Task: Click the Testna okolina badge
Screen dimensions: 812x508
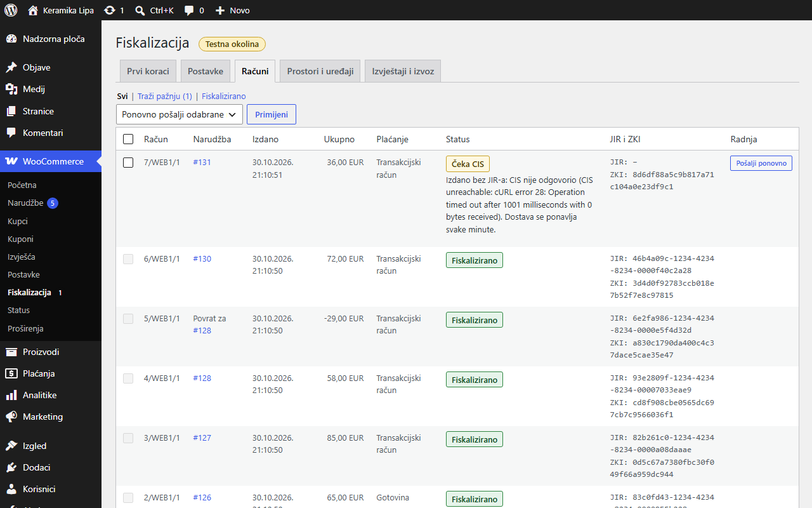Action: tap(232, 44)
